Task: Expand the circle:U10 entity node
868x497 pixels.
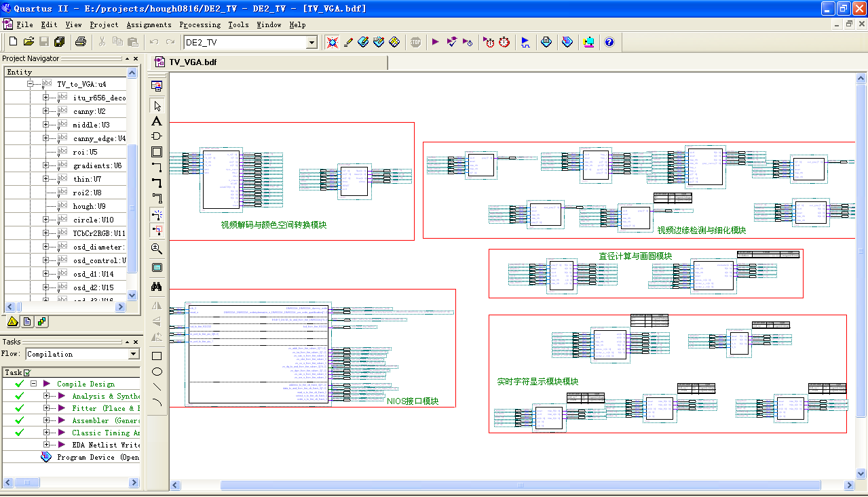Action: coord(46,220)
